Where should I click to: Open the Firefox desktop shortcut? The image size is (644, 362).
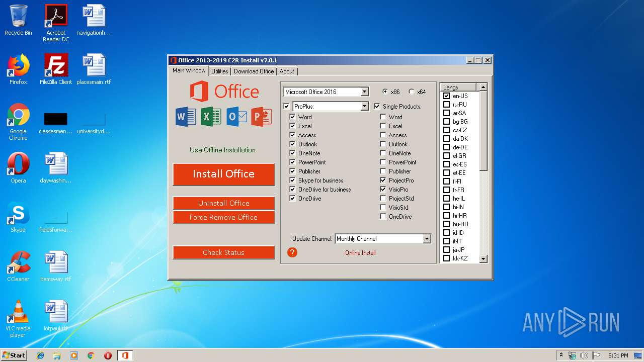18,69
